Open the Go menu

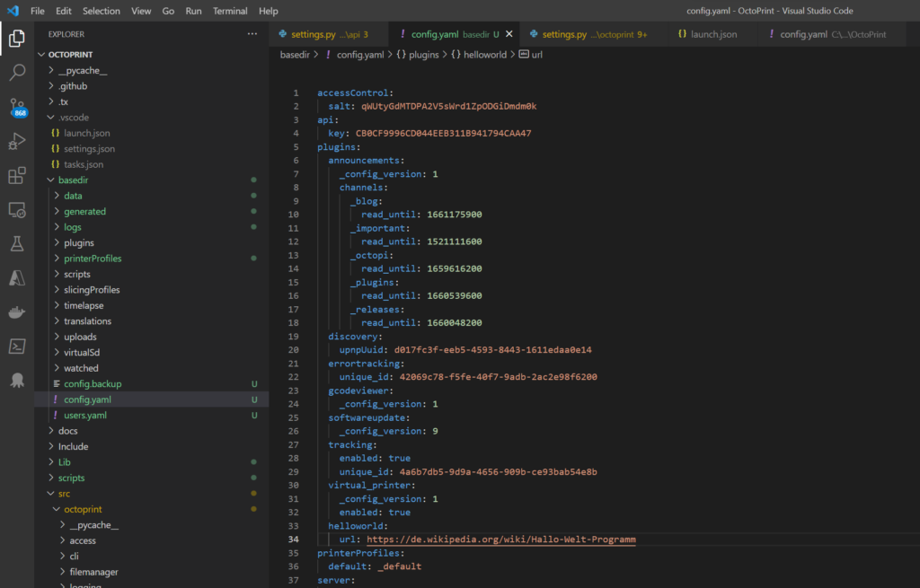[x=168, y=11]
